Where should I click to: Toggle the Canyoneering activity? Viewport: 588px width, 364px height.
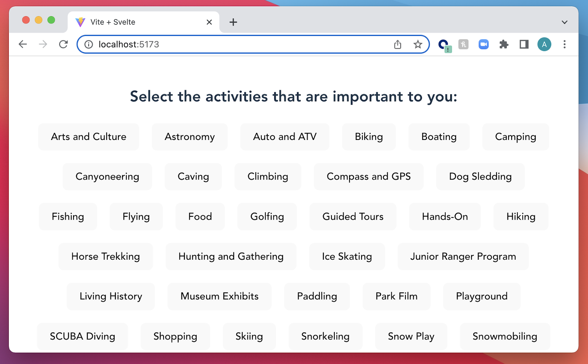point(107,177)
